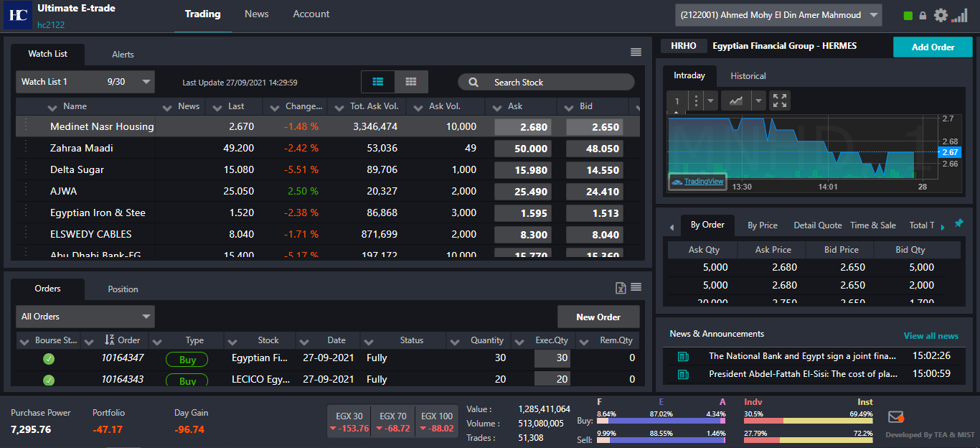Switch to the By Price tab
Screen dimensions: 980x448
(x=763, y=225)
